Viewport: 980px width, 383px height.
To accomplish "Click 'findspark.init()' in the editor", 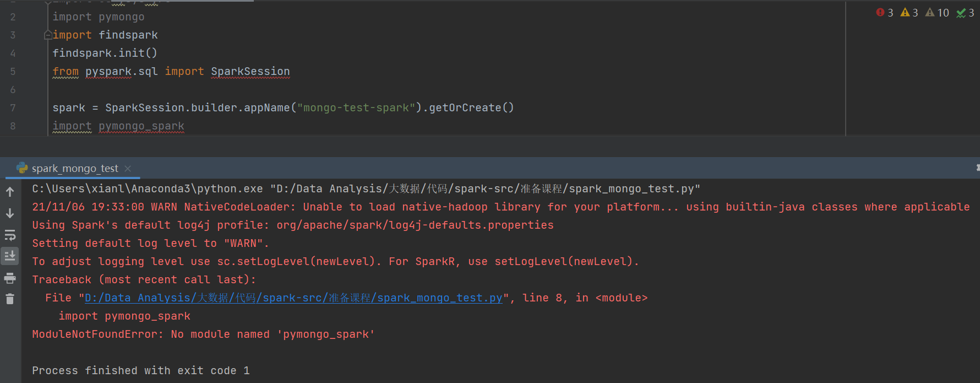I will 105,53.
